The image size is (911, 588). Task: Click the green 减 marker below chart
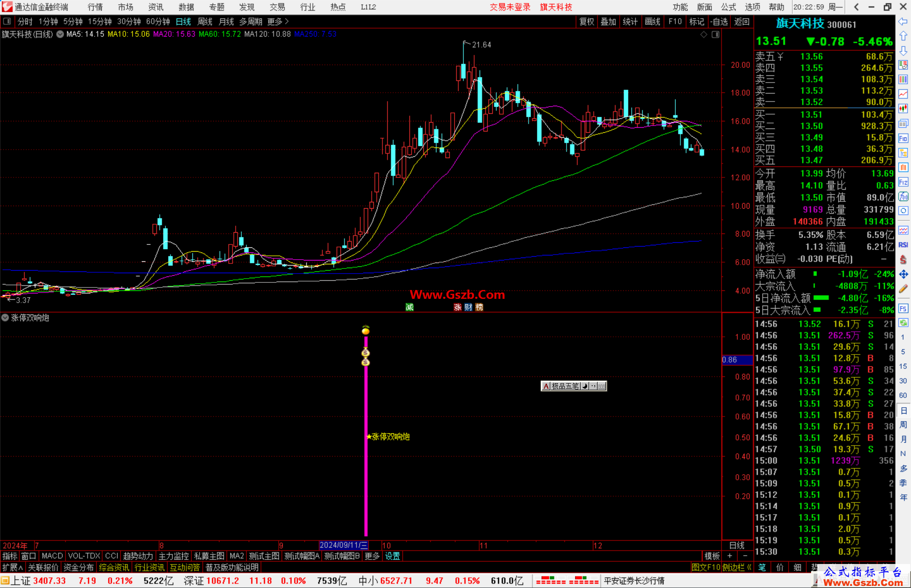[x=410, y=307]
